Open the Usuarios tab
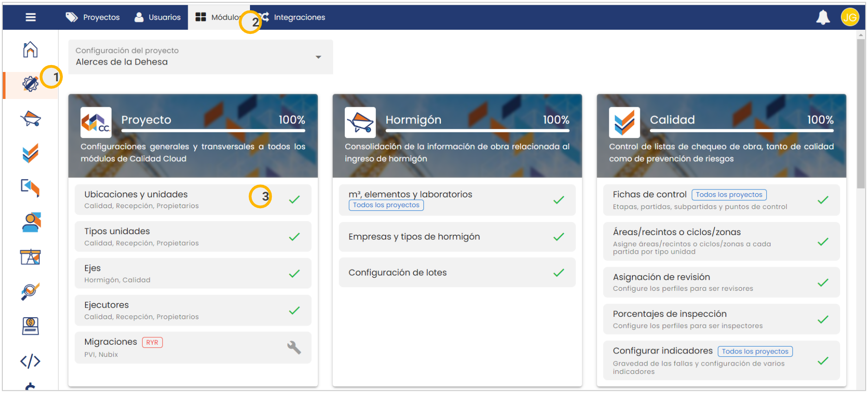 click(158, 17)
